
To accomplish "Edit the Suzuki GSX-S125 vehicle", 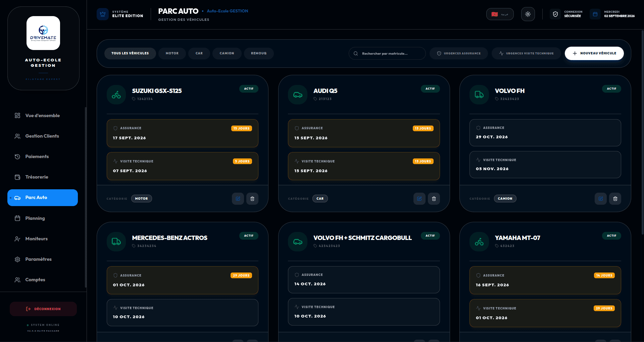I will point(238,199).
